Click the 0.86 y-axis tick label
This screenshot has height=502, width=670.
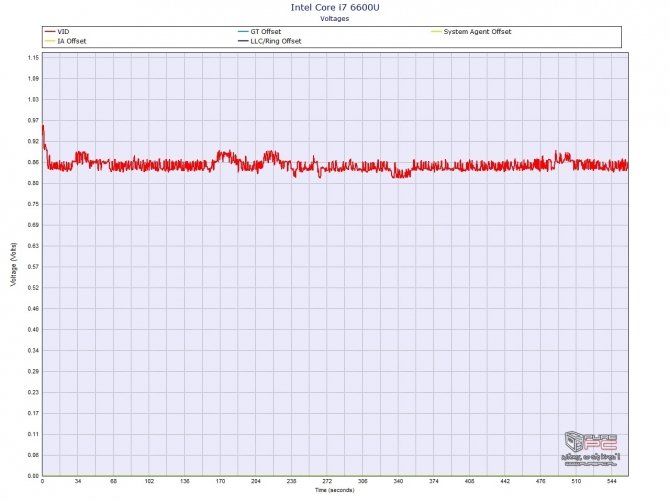[33, 162]
